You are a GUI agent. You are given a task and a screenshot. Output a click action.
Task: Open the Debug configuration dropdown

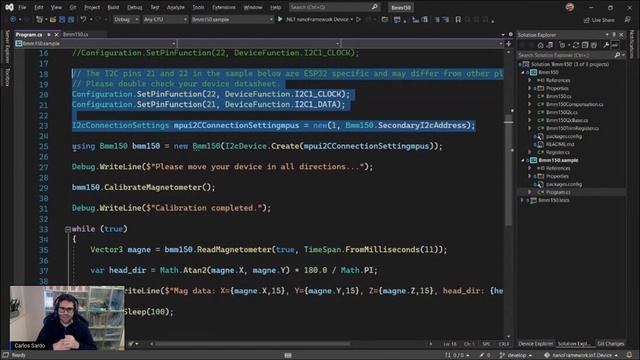coord(126,19)
